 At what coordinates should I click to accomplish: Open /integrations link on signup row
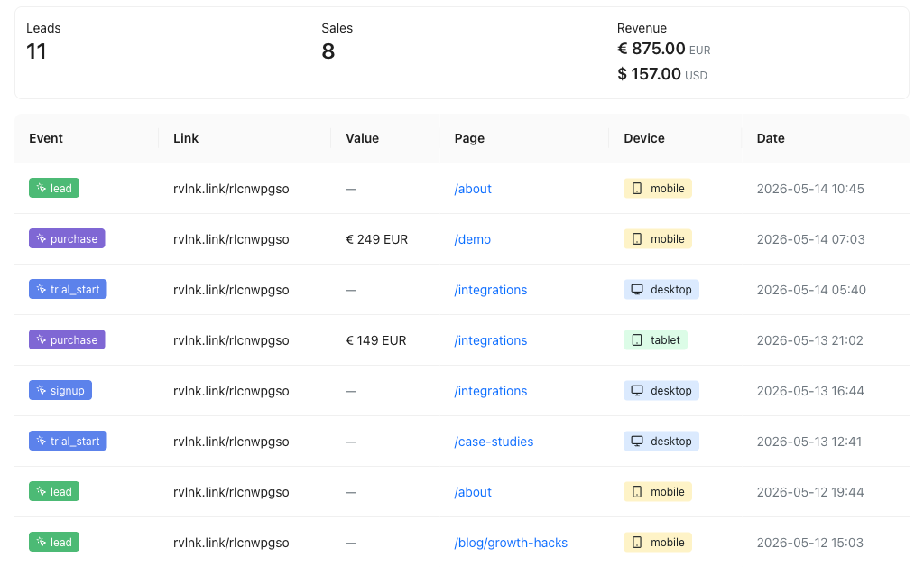pyautogui.click(x=490, y=391)
